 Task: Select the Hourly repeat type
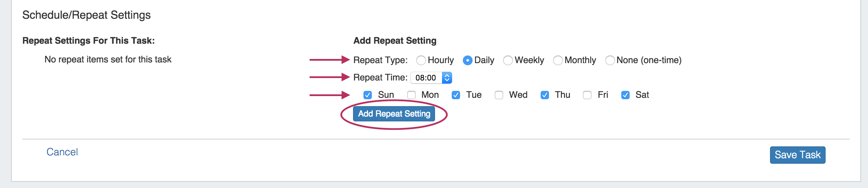click(x=421, y=60)
